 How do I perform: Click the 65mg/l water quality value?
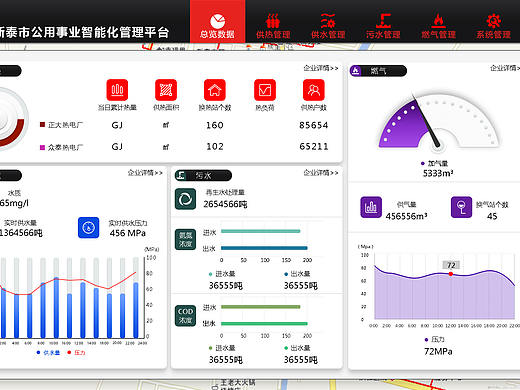[14, 203]
